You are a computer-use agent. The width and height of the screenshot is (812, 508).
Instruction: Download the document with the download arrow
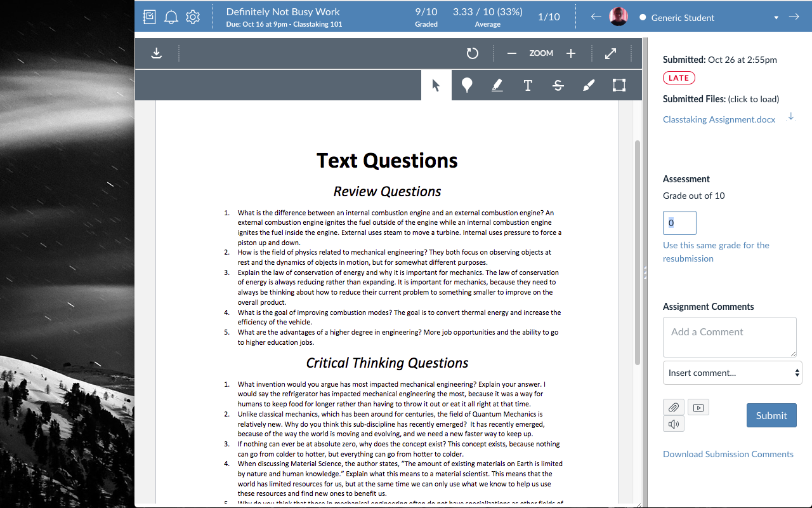157,53
